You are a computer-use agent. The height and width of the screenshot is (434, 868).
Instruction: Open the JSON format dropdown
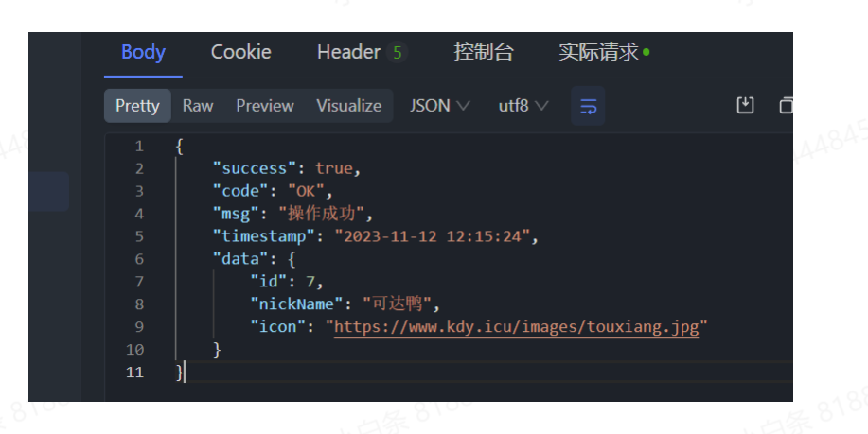(x=439, y=106)
